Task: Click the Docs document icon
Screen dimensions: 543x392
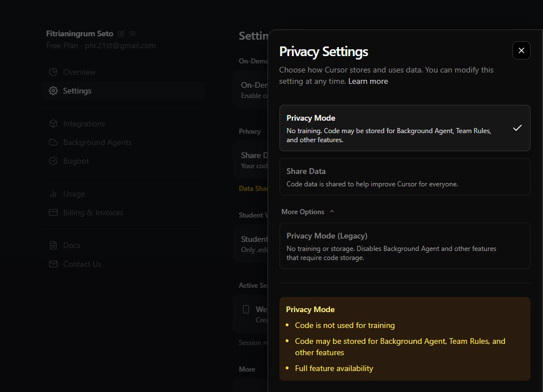Action: click(52, 245)
